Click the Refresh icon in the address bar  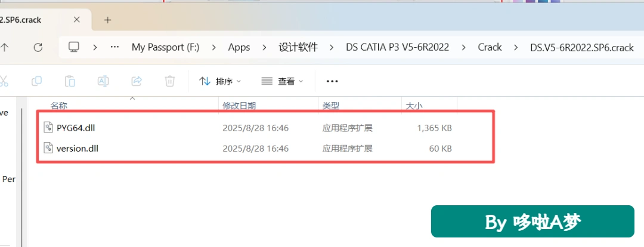[38, 47]
